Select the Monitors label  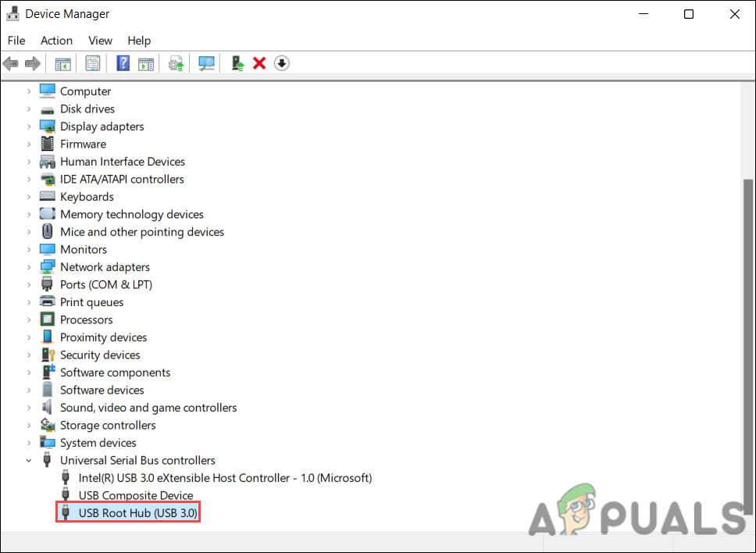(x=84, y=249)
